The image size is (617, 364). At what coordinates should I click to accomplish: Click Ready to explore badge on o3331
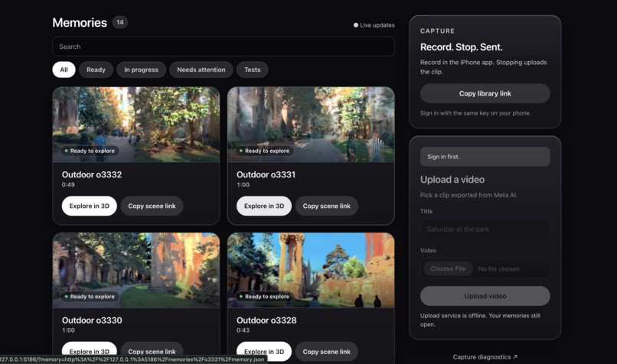point(264,151)
